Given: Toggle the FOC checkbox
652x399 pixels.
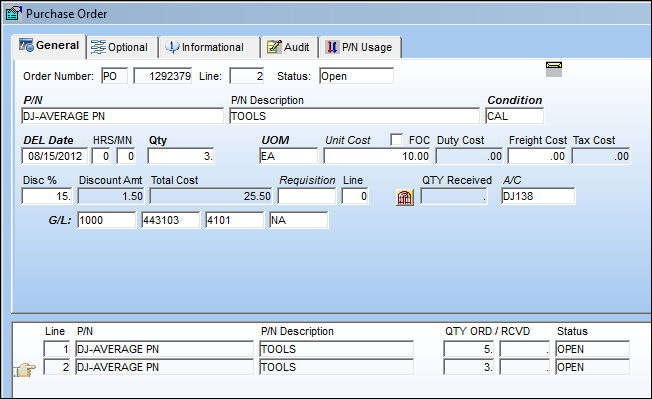Looking at the screenshot, I should [x=396, y=139].
